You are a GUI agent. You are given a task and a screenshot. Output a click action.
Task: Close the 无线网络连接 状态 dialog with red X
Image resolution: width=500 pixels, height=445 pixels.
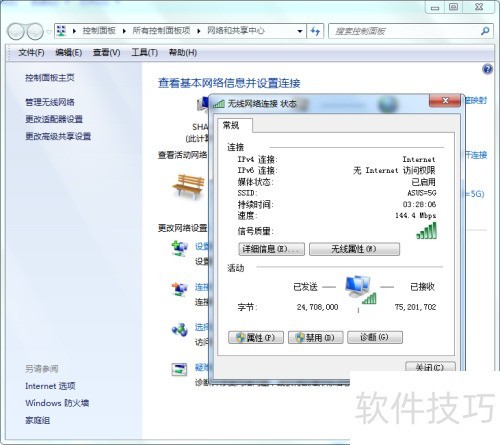(x=445, y=101)
